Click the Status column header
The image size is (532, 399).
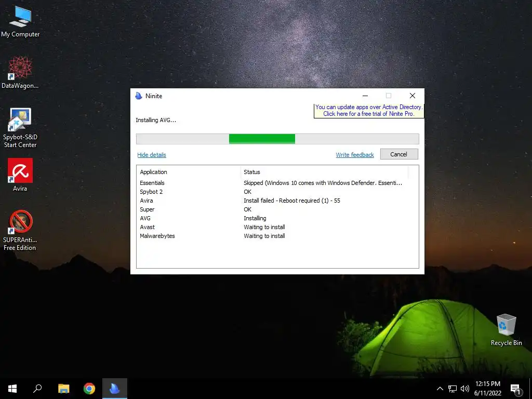point(324,172)
